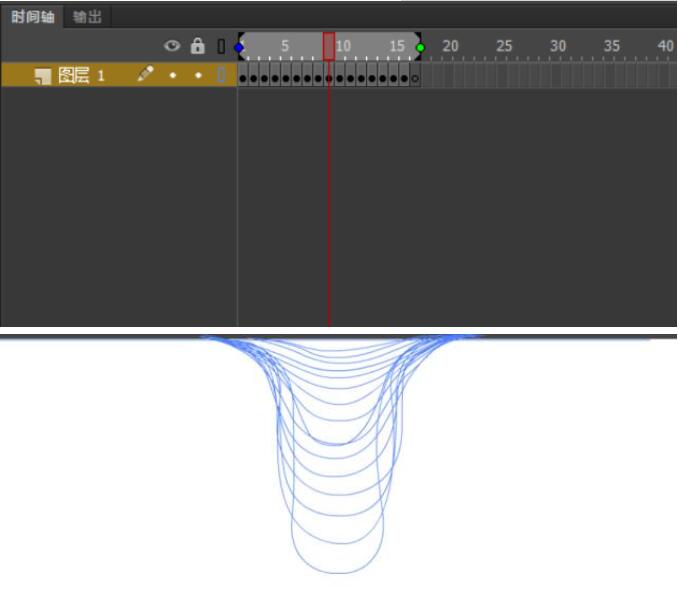Viewport: 679px width, 614px height.
Task: Toggle show/hide all layers eye icon
Action: click(172, 45)
